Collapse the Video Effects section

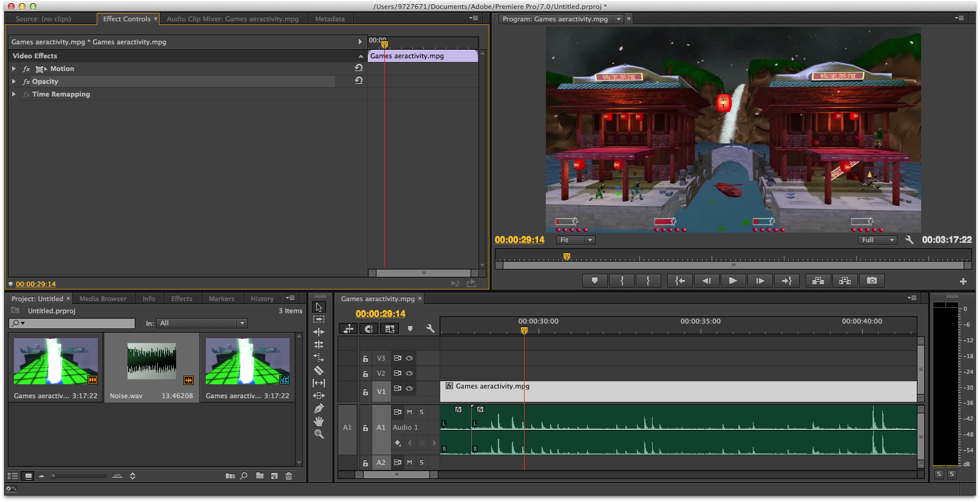pos(361,56)
